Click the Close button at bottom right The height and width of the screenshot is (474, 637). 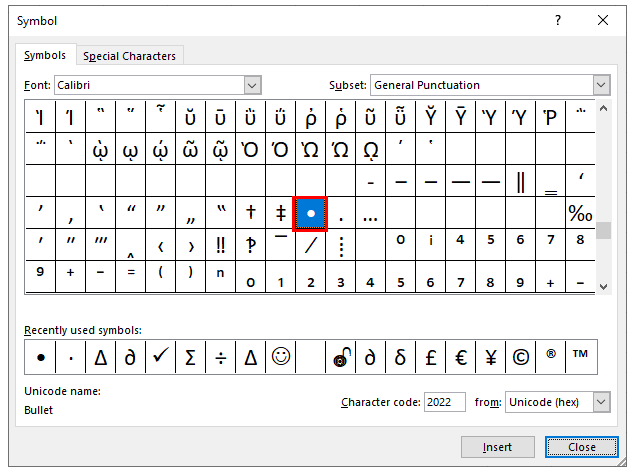pos(582,447)
